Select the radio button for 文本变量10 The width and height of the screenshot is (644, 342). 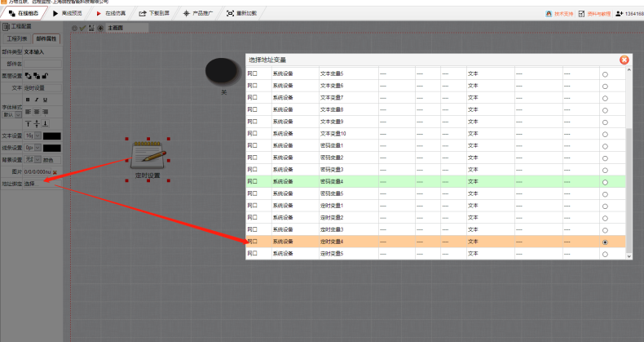[x=604, y=134]
